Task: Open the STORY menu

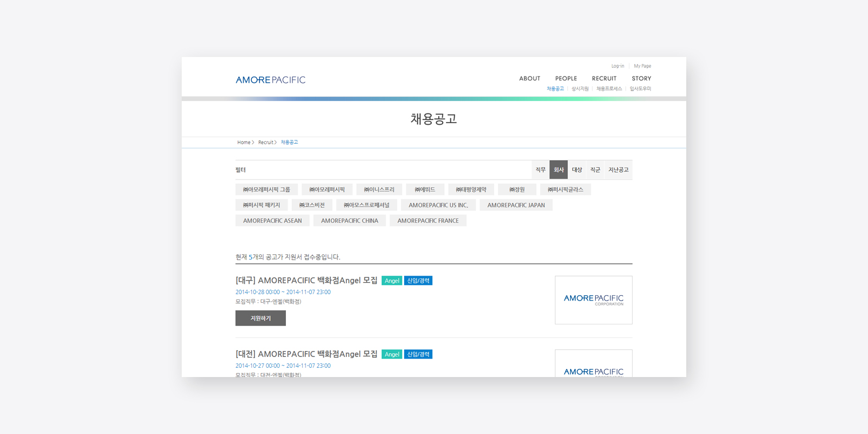Action: point(641,79)
